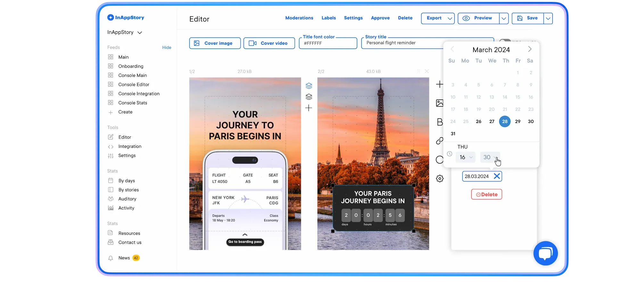Viewport: 644px width, 282px height.
Task: Select the countdown timer widget on slide 2
Action: click(373, 208)
